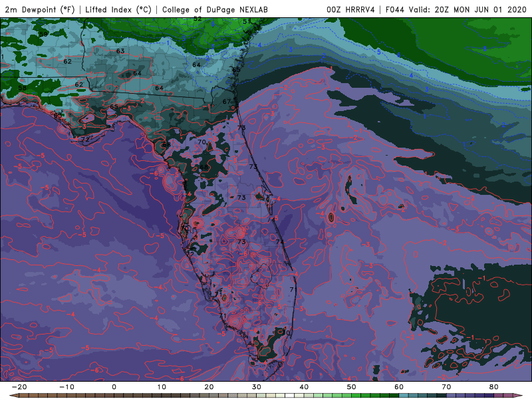
Task: Click the teal-blue segment below 60
Action: tap(404, 396)
